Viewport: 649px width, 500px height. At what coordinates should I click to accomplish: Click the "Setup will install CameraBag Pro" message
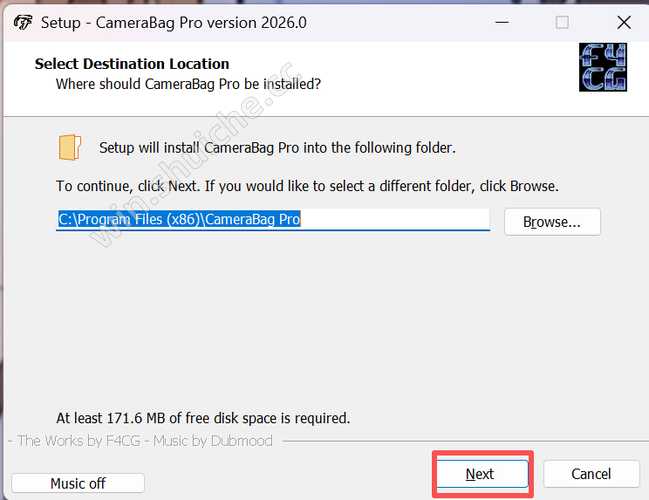(x=277, y=148)
